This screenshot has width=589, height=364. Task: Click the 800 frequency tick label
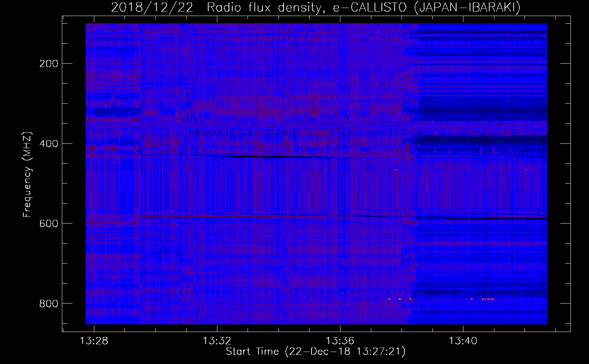point(49,304)
